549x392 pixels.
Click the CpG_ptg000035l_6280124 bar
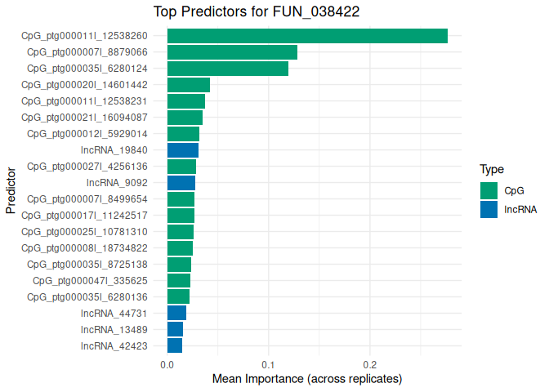(228, 69)
